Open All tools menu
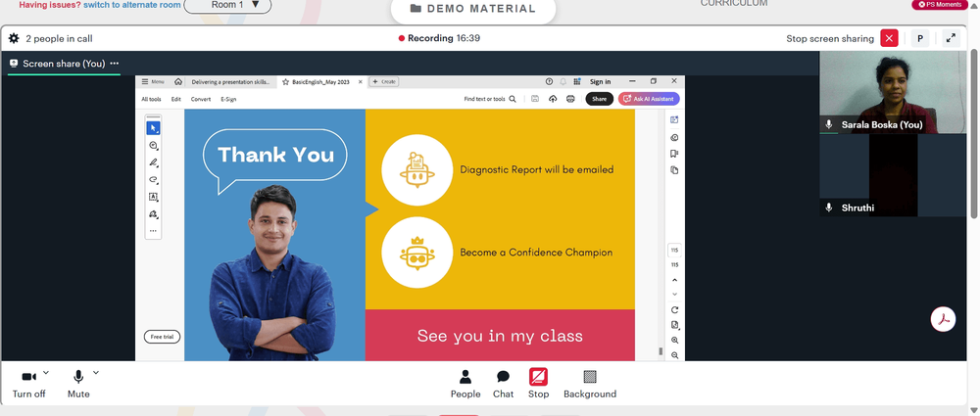The height and width of the screenshot is (416, 980). [x=151, y=99]
